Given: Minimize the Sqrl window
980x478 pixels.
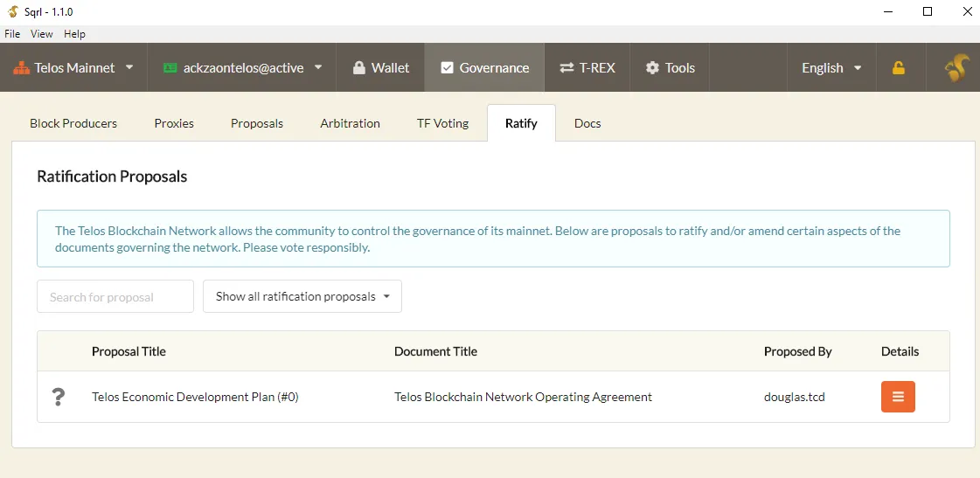Looking at the screenshot, I should [x=887, y=12].
